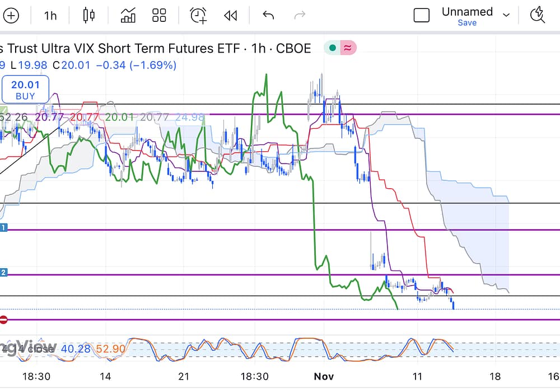Screen dimensions: 560x392
Task: Select the purple horizontal line labeled 2
Action: click(x=280, y=274)
